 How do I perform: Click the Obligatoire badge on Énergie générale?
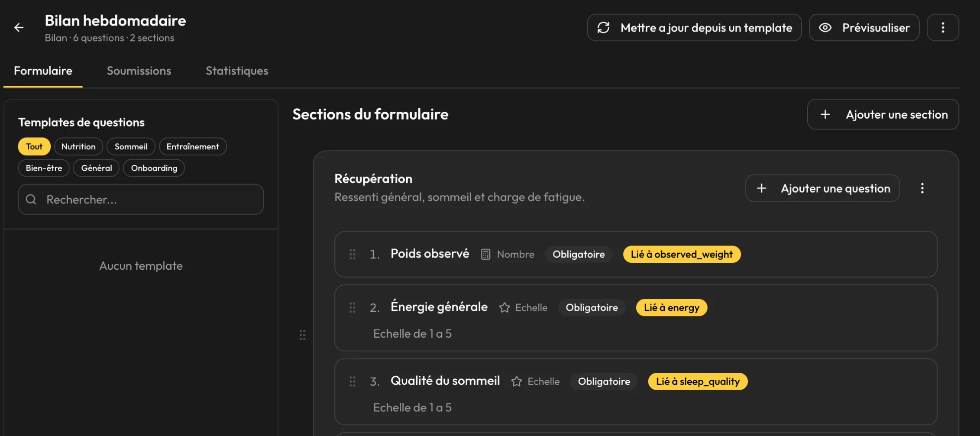pyautogui.click(x=592, y=307)
